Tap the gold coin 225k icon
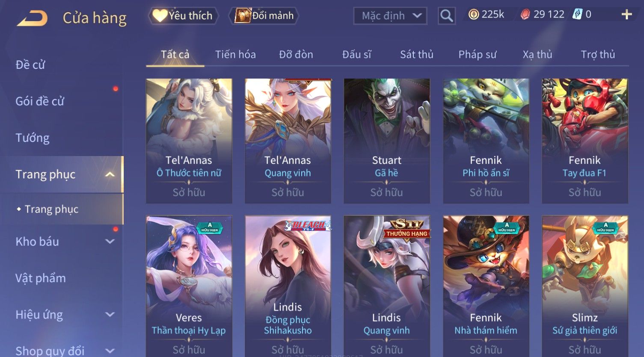Viewport: 644px width, 357px height. [x=473, y=15]
